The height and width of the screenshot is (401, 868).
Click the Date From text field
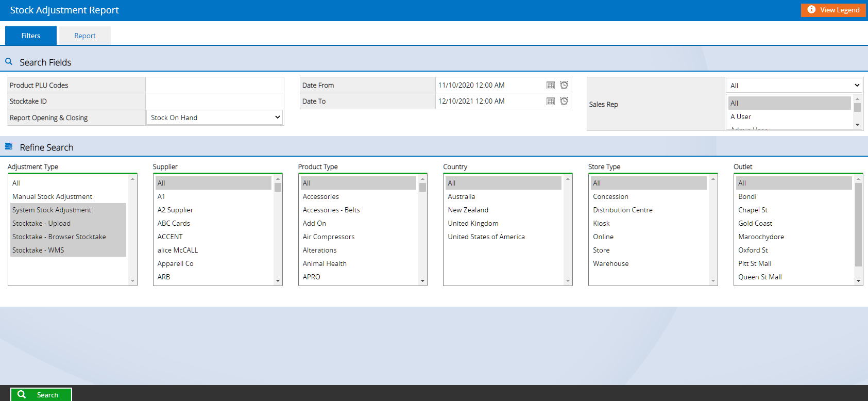[489, 85]
